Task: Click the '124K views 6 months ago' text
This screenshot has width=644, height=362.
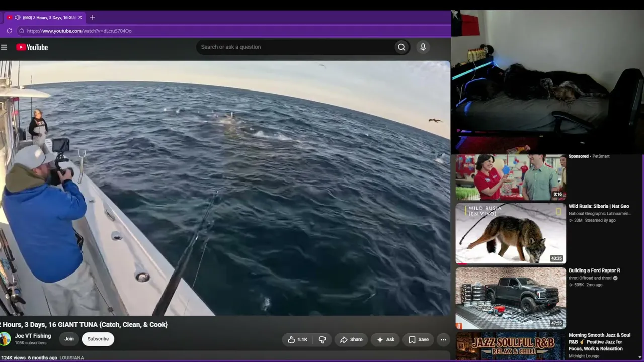Action: [x=29, y=358]
